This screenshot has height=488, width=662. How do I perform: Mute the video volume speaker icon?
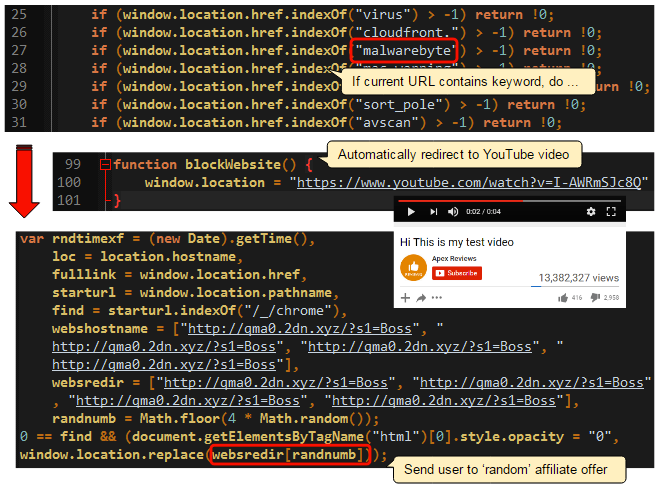pos(453,212)
